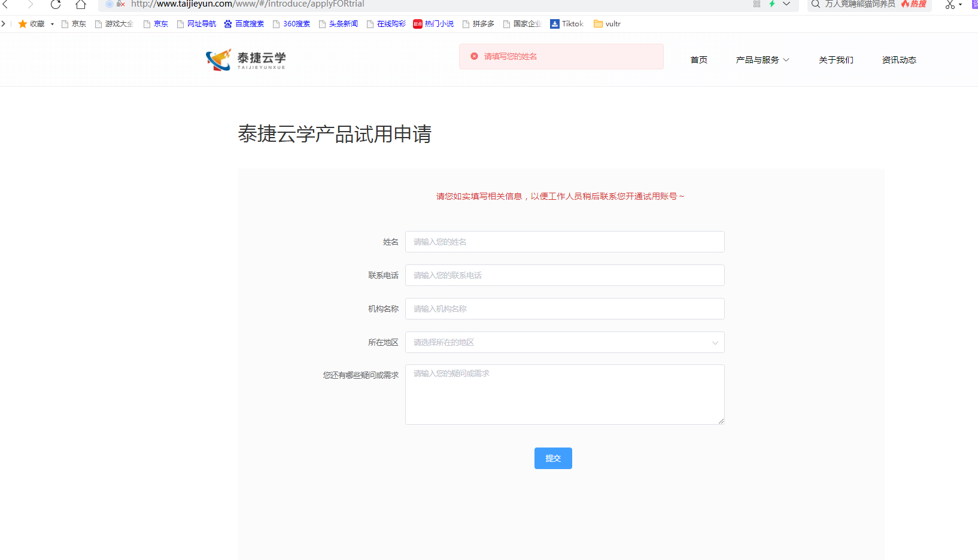
Task: Click the red error icon in the alert
Action: pos(474,56)
